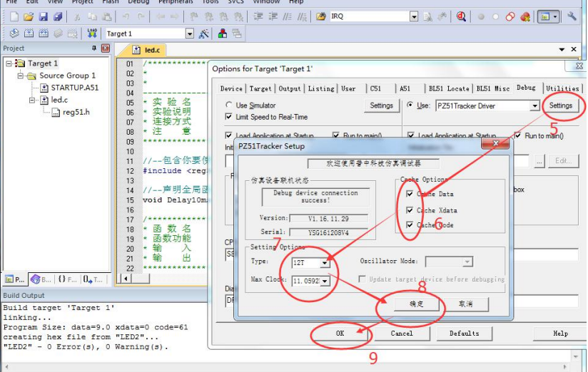Open the IRQ find combo box dropdown

414,16
